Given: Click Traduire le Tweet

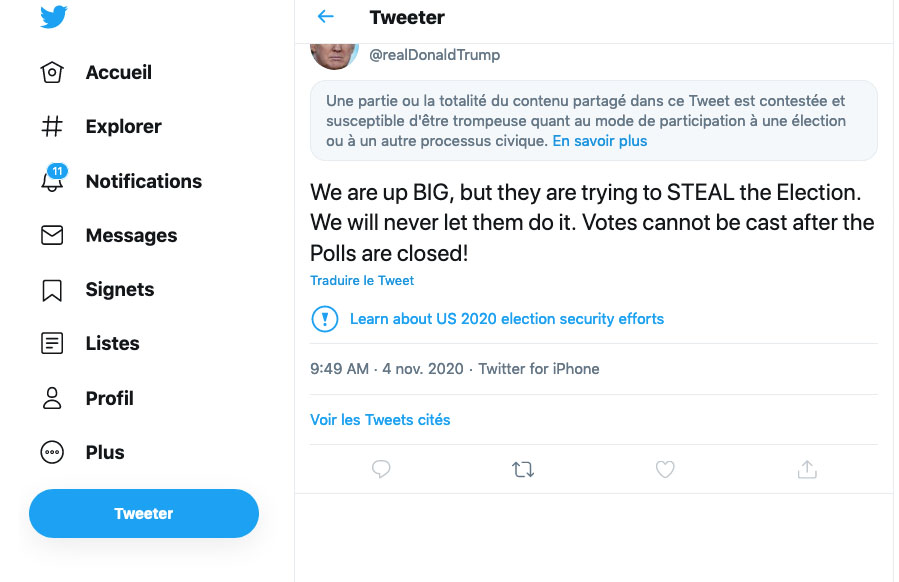Looking at the screenshot, I should 362,281.
